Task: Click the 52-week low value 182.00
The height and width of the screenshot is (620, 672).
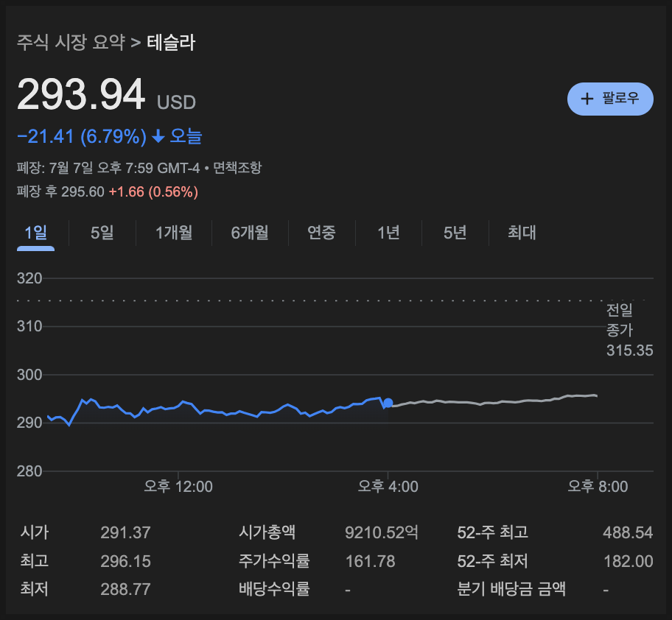Action: point(629,561)
